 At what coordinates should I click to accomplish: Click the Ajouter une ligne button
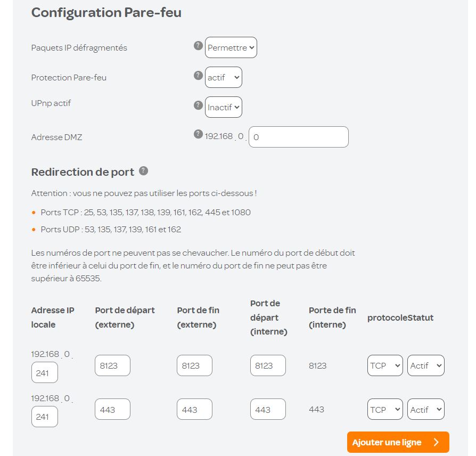click(398, 442)
